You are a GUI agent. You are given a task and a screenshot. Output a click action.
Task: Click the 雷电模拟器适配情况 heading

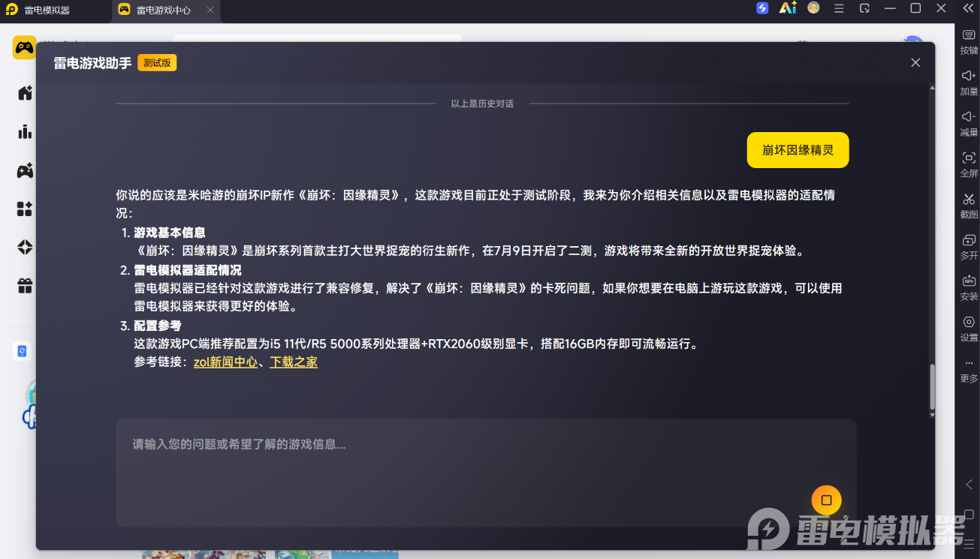pos(188,270)
